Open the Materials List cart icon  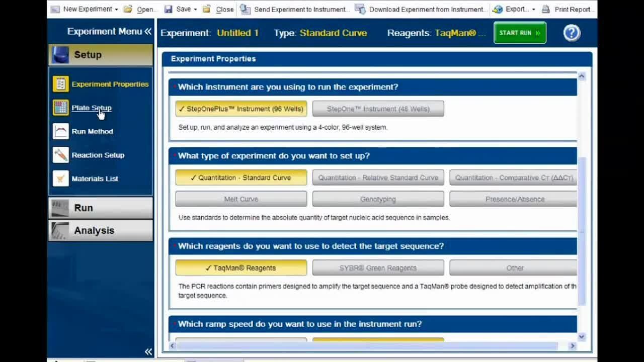pos(60,178)
